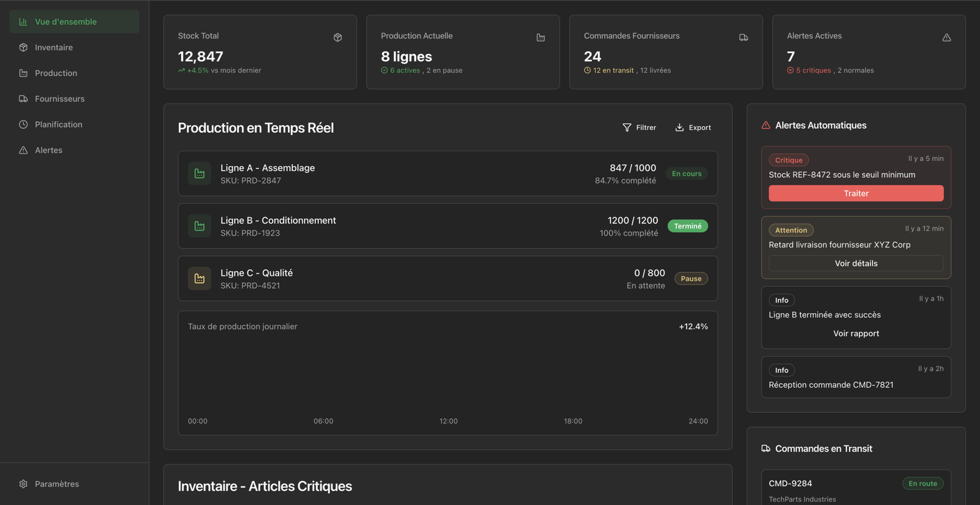This screenshot has width=980, height=505.
Task: Click the Critique alert tag
Action: [789, 160]
